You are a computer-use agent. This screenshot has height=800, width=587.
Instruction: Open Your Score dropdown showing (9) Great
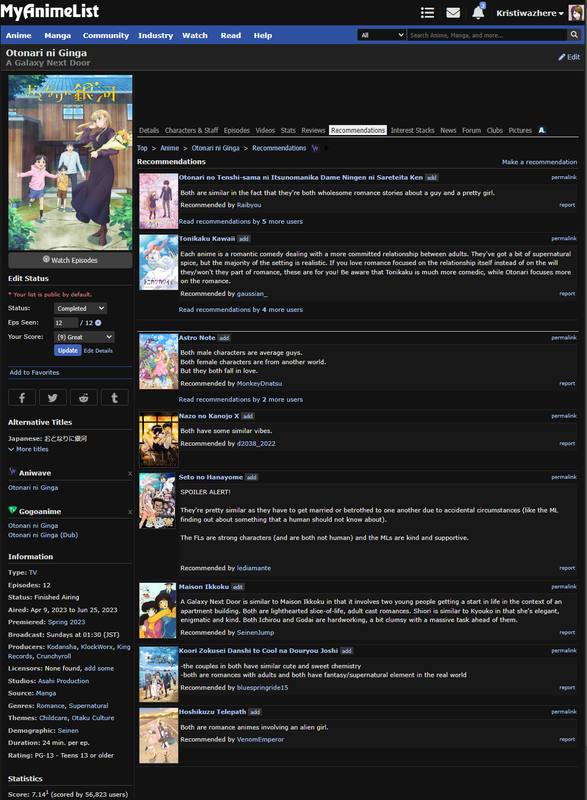coord(84,337)
